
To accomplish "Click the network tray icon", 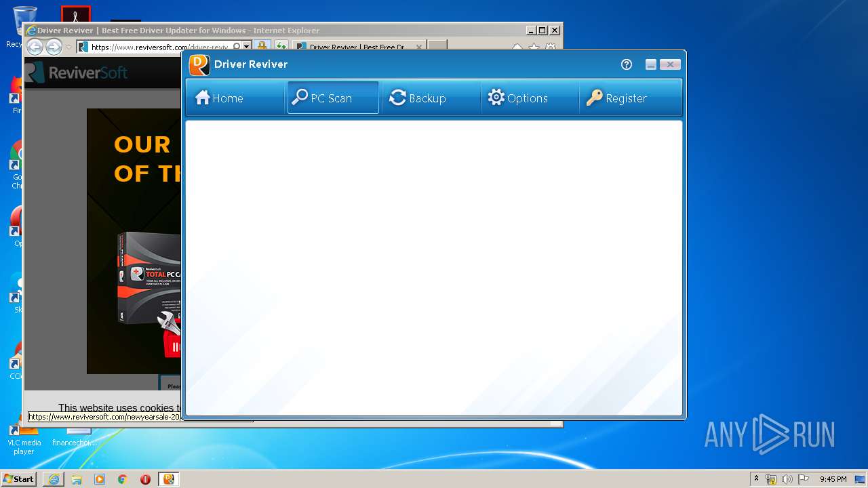I will pos(771,479).
